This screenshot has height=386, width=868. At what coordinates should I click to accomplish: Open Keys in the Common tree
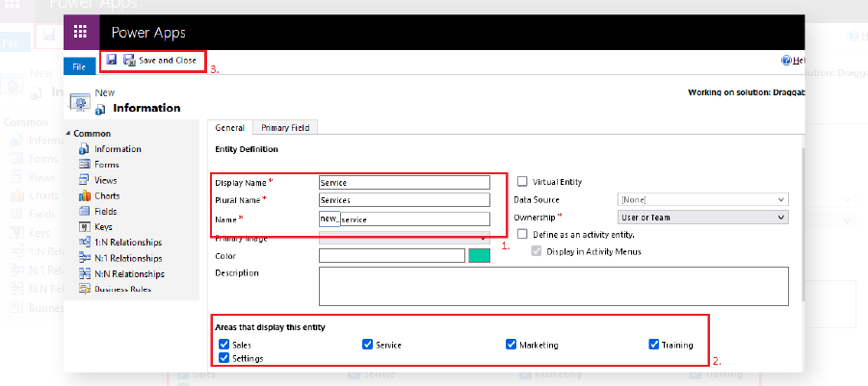click(x=103, y=227)
